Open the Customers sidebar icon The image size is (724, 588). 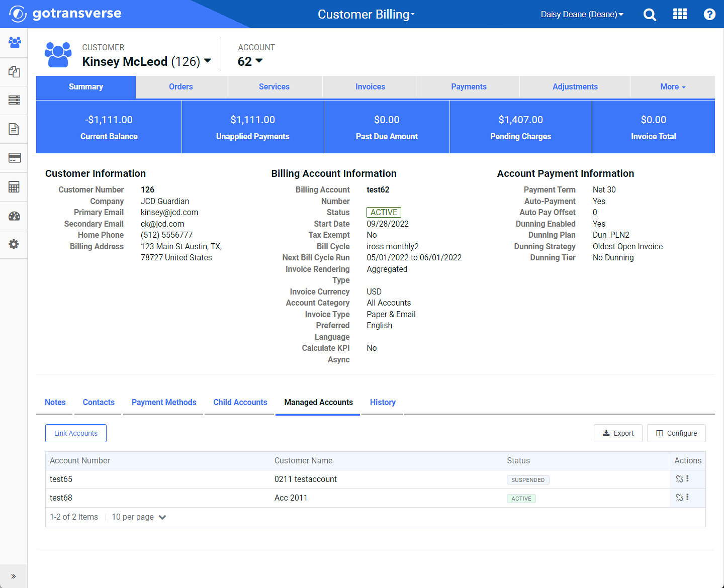(x=14, y=43)
